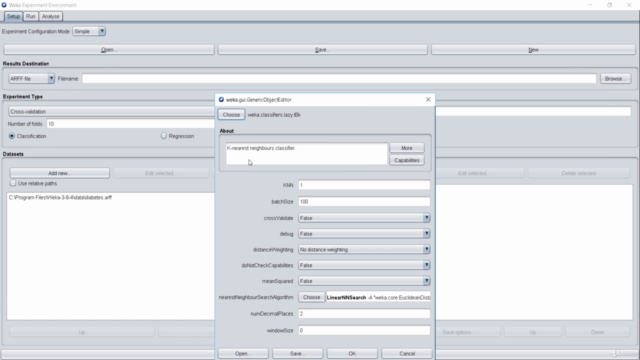Edit the Number of folds field
This screenshot has width=640, height=360.
[x=131, y=124]
